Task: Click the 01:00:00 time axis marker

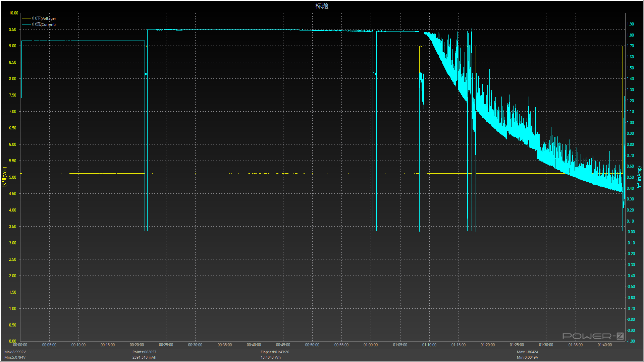Action: (371, 345)
